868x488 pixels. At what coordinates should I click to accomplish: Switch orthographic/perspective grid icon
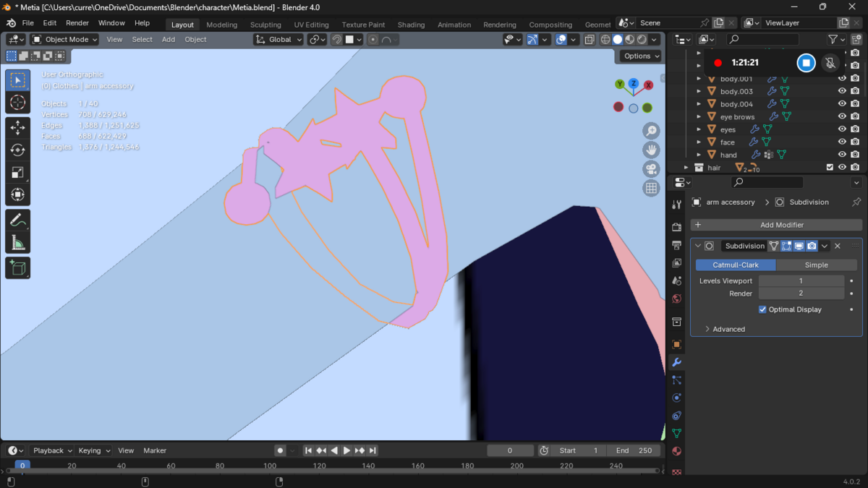[651, 188]
